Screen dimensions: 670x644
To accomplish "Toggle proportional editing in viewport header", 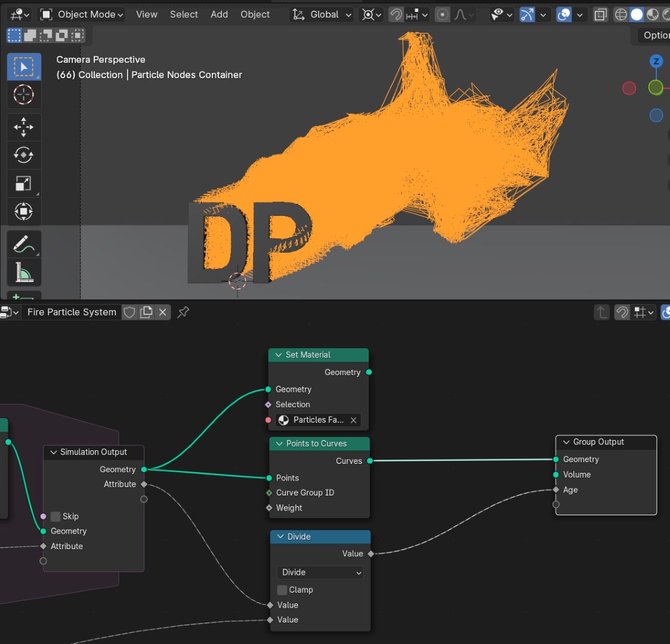I will [x=442, y=14].
